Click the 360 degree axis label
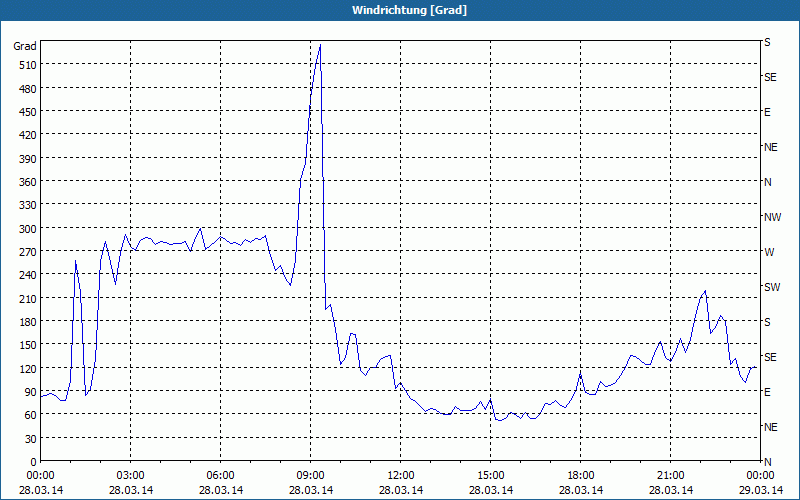 (28, 182)
